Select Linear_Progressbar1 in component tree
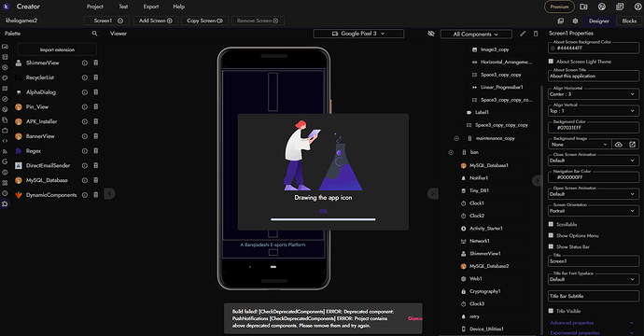 tap(501, 87)
